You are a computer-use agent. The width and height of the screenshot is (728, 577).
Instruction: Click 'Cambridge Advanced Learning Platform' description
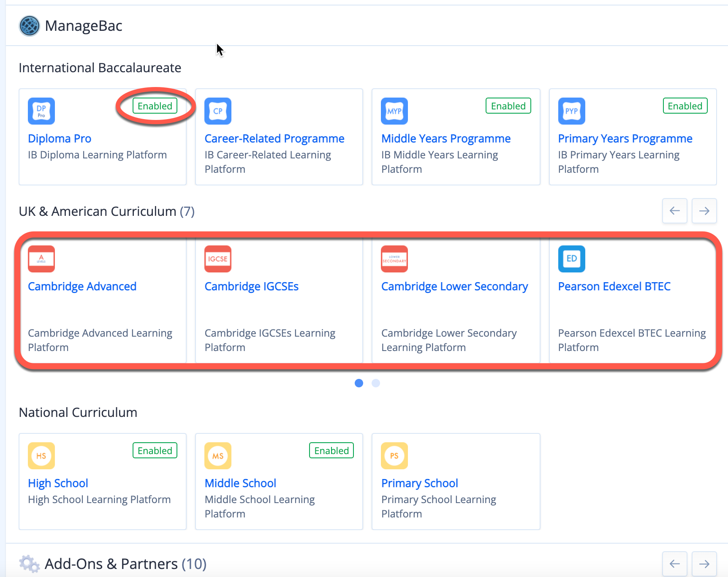coord(100,340)
